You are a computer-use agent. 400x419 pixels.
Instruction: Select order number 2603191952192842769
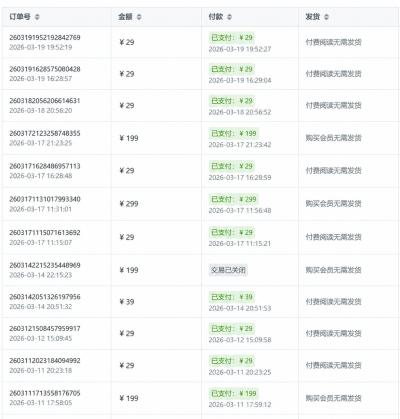45,38
